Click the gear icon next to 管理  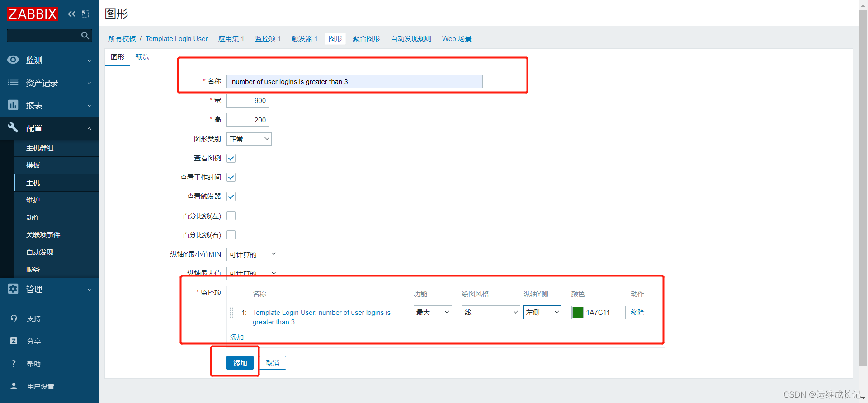pos(13,289)
